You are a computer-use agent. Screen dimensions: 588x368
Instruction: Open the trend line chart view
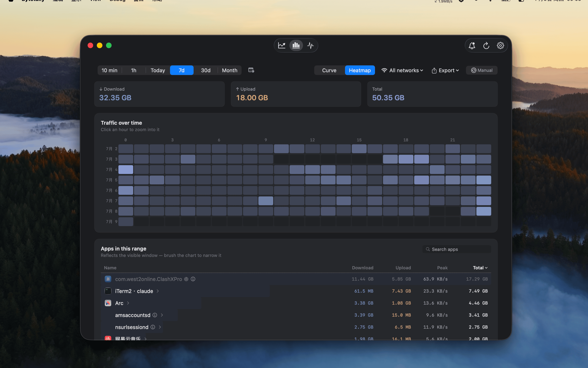click(x=282, y=46)
